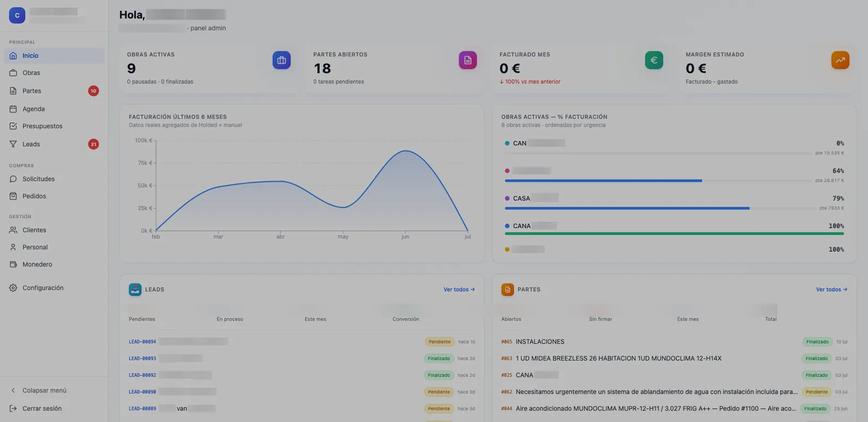Click parte #044 Aire acondicionado MUNDOCLIMA row

pyautogui.click(x=674, y=408)
